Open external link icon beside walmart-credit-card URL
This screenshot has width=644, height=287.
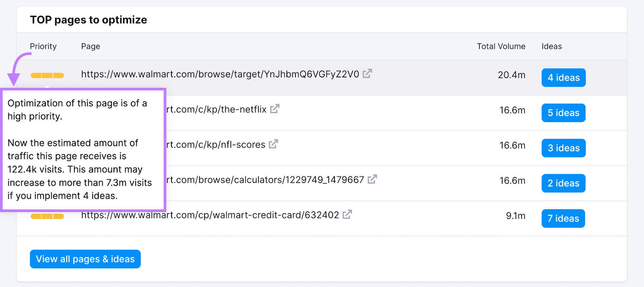click(347, 214)
